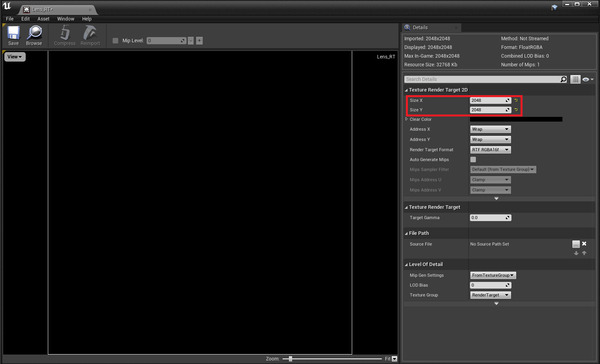Open the Address X dropdown
600x364 pixels.
coord(490,129)
